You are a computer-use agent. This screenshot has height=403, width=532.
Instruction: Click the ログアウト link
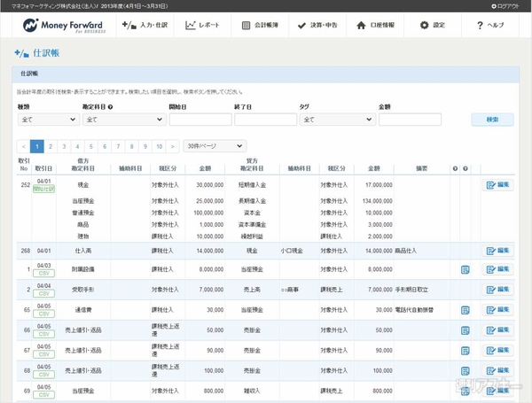coord(508,5)
